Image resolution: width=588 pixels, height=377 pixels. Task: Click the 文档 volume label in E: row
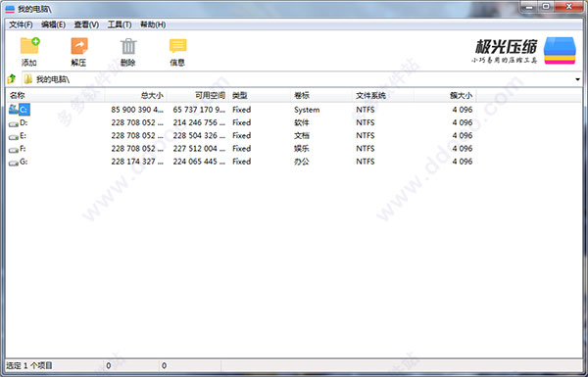point(302,136)
